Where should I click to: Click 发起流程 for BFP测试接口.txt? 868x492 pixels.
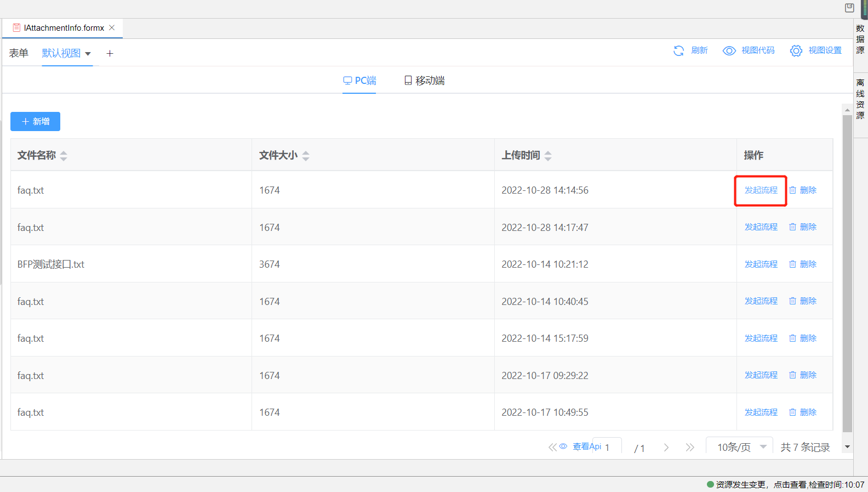(761, 264)
